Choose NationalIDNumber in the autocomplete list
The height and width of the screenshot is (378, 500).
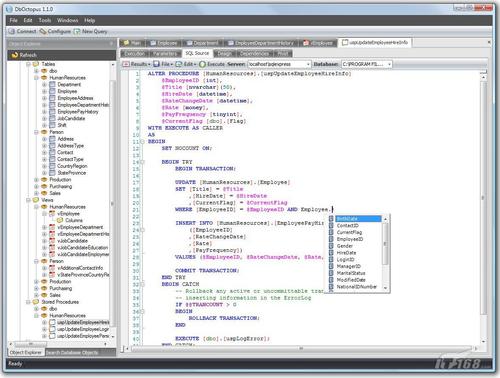pos(357,287)
